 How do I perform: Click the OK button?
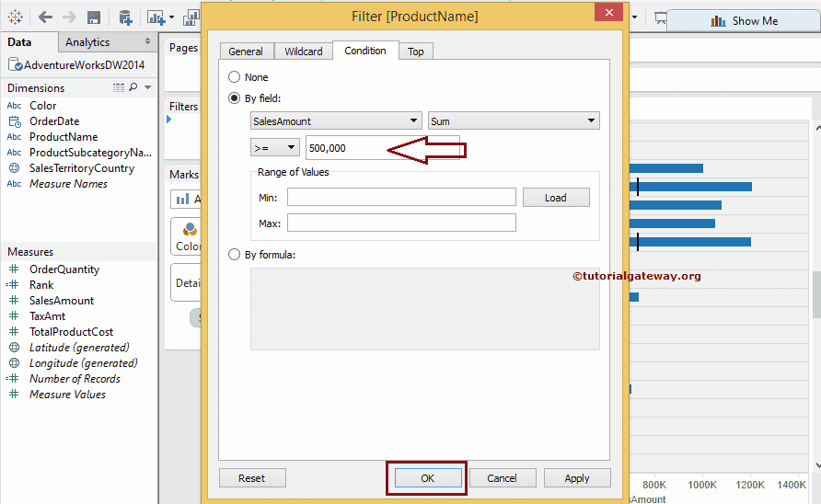pyautogui.click(x=427, y=478)
